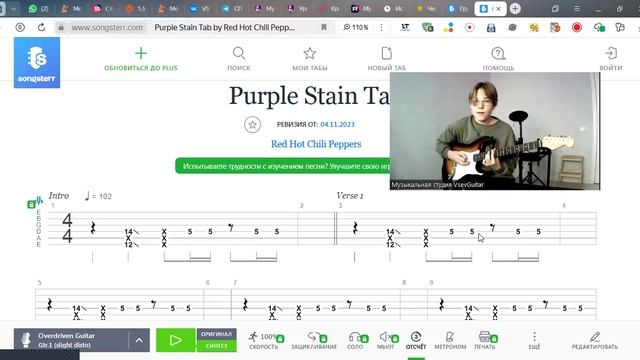The image size is (640, 360).
Task: Click the Purple Stain Tab heading
Action: (309, 96)
